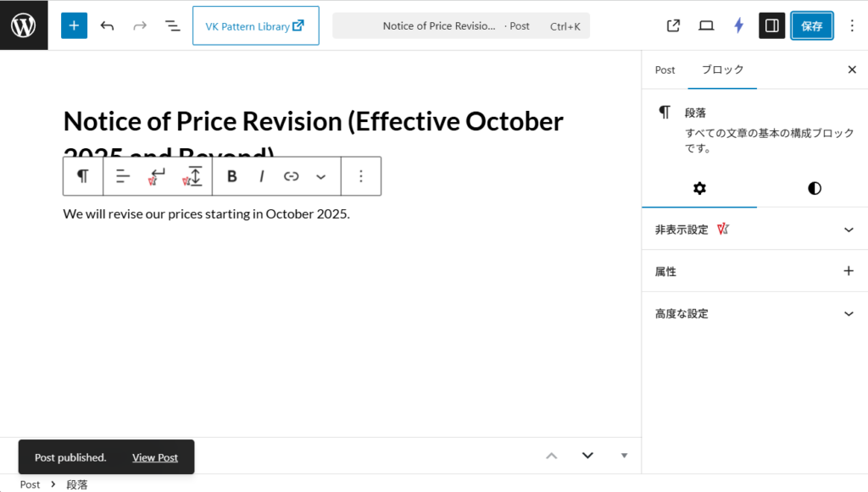The image size is (868, 492).
Task: Follow the View Post link
Action: point(155,457)
